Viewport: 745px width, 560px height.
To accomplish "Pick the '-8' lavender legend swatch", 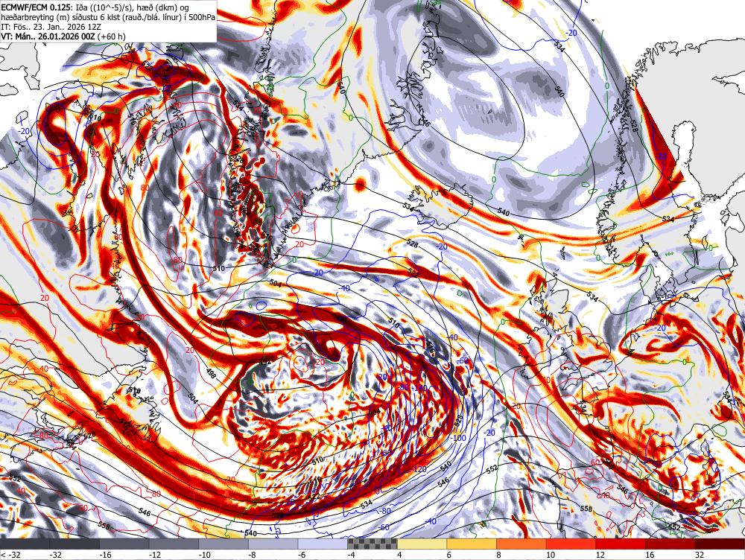I will coord(273,544).
